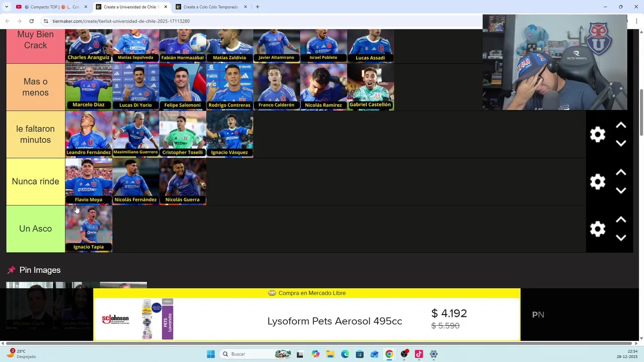Screen dimensions: 644x362
Task: Select the Felipe Salomoni player card
Action: click(x=183, y=87)
